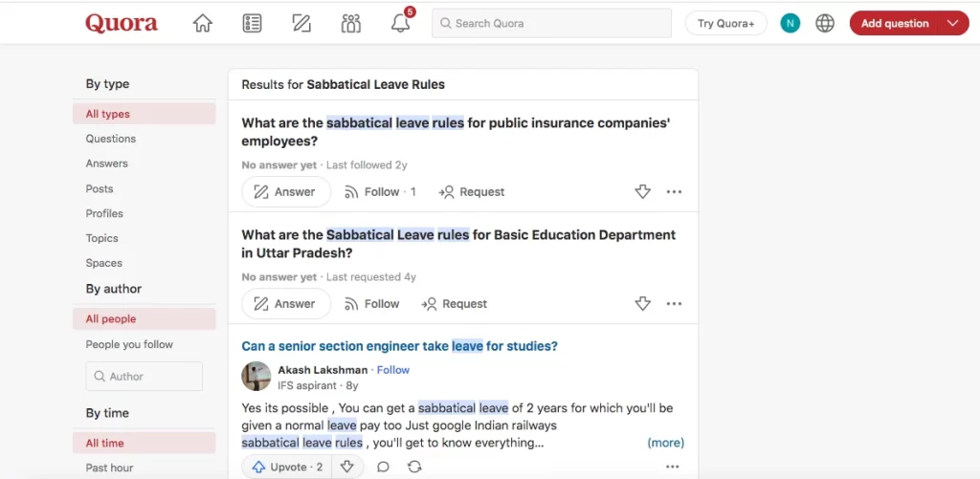Follow the public insurance companies question
The image size is (980, 479).
click(x=380, y=192)
